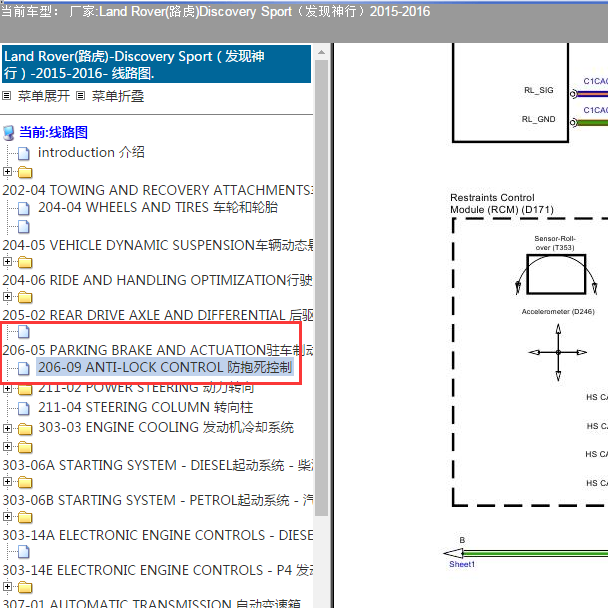This screenshot has height=608, width=608.
Task: Click the sidebar scrollbar up arrow
Action: (x=321, y=52)
